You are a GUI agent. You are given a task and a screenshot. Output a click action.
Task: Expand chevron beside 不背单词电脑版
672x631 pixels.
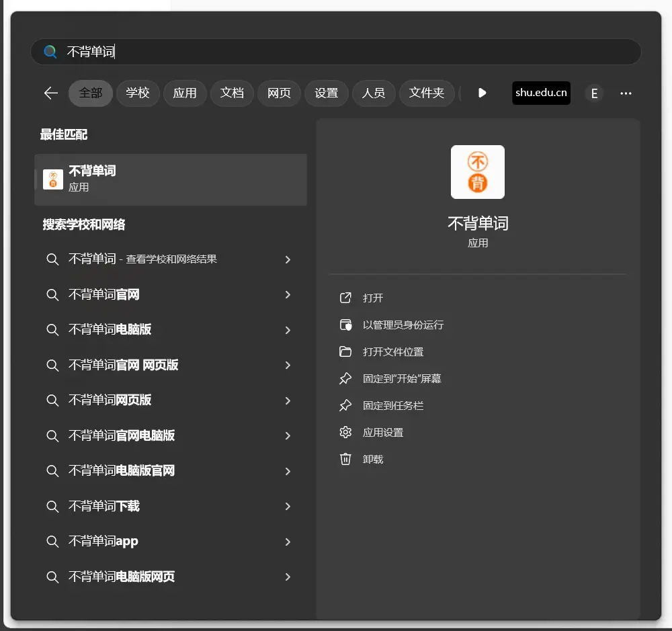(288, 330)
